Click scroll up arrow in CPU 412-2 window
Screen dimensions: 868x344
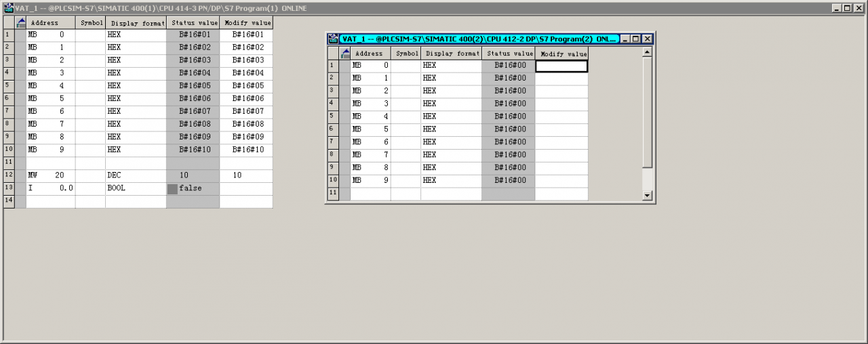[647, 52]
